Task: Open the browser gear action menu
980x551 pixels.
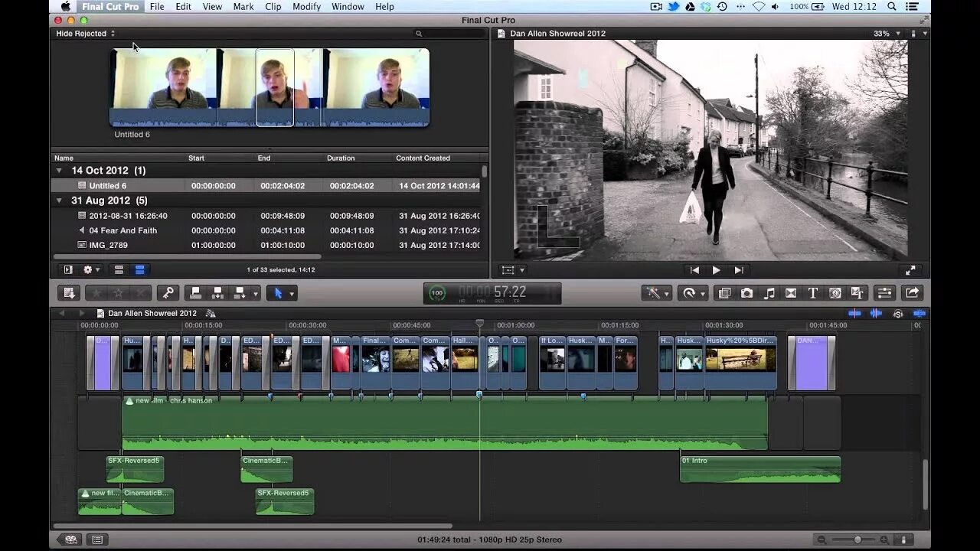Action: pos(91,269)
